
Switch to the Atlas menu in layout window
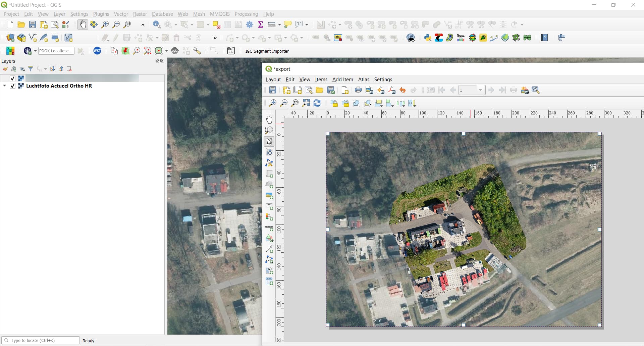pos(364,80)
